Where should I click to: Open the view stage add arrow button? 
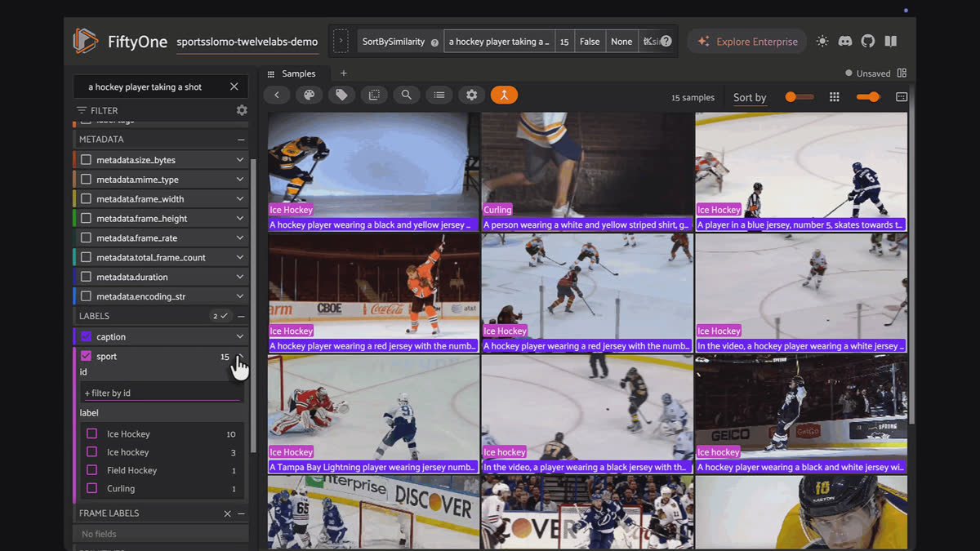click(341, 42)
